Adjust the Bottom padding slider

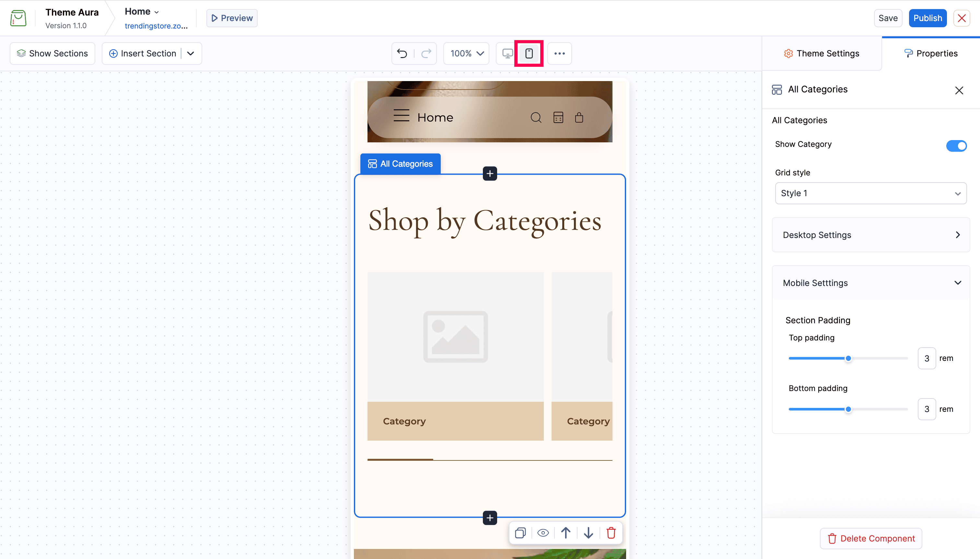[x=848, y=409]
